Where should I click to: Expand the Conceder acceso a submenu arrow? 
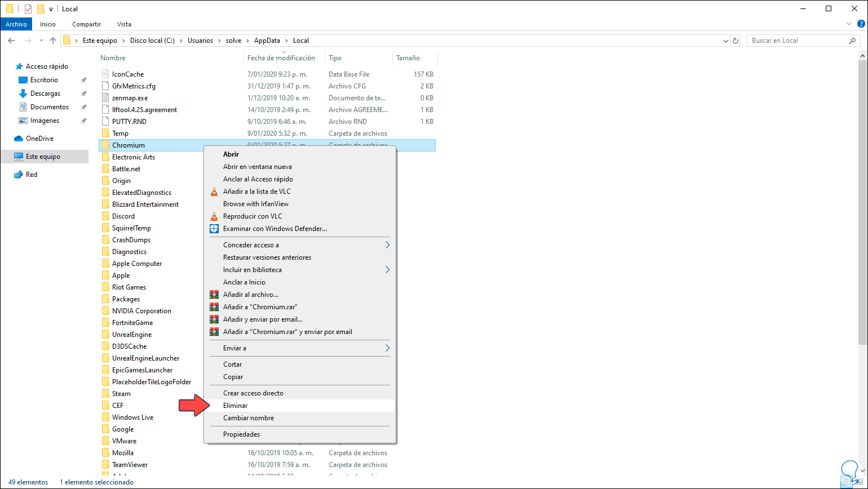click(x=387, y=245)
